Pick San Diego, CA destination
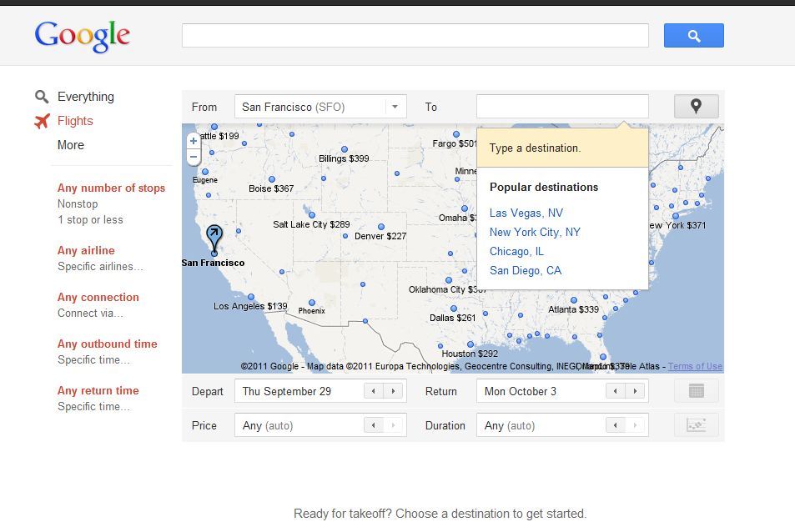The image size is (795, 532). pyautogui.click(x=526, y=271)
